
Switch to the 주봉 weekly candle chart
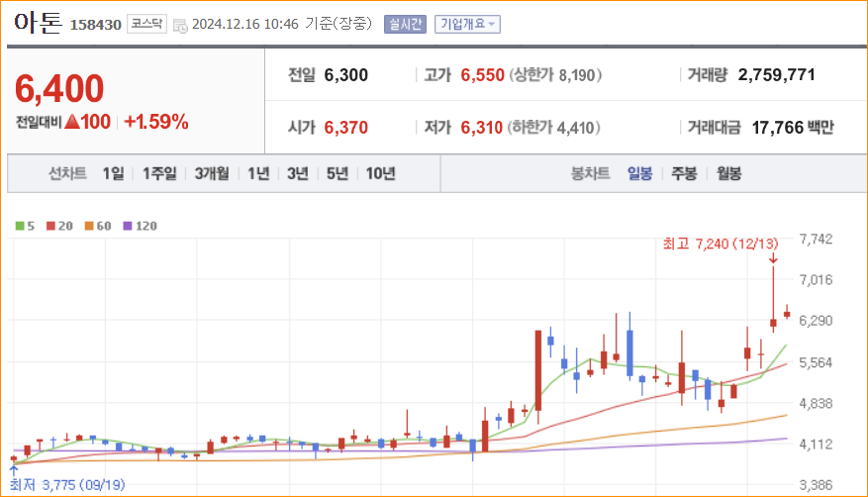pos(684,174)
